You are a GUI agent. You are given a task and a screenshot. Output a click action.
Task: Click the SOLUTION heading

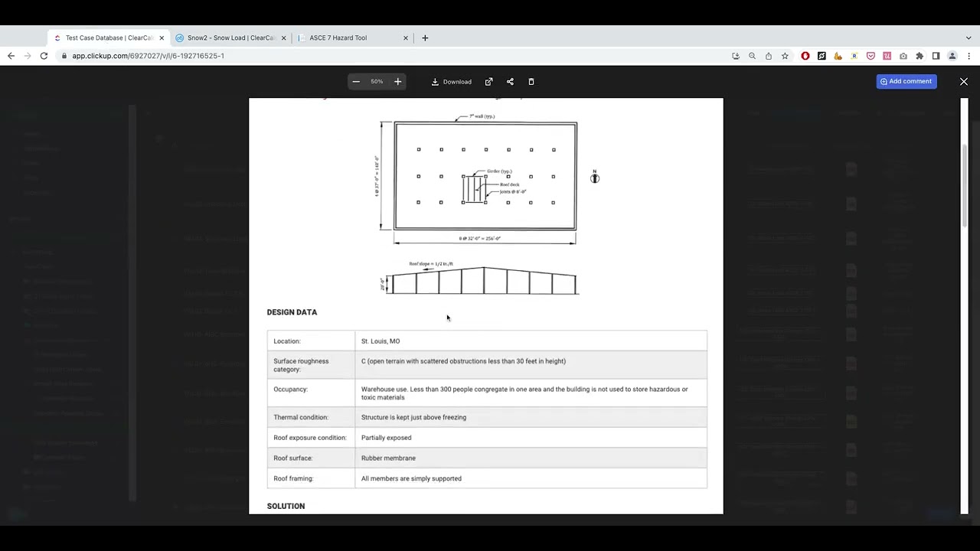pyautogui.click(x=286, y=507)
